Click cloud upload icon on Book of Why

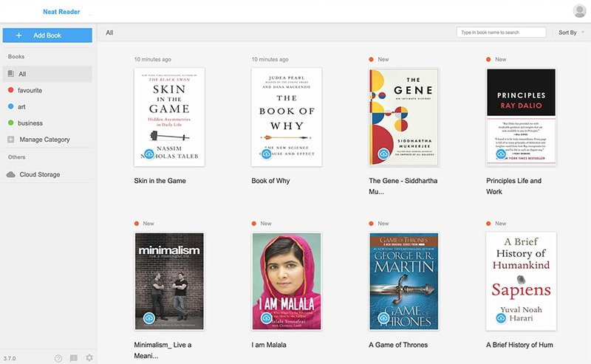coord(267,154)
